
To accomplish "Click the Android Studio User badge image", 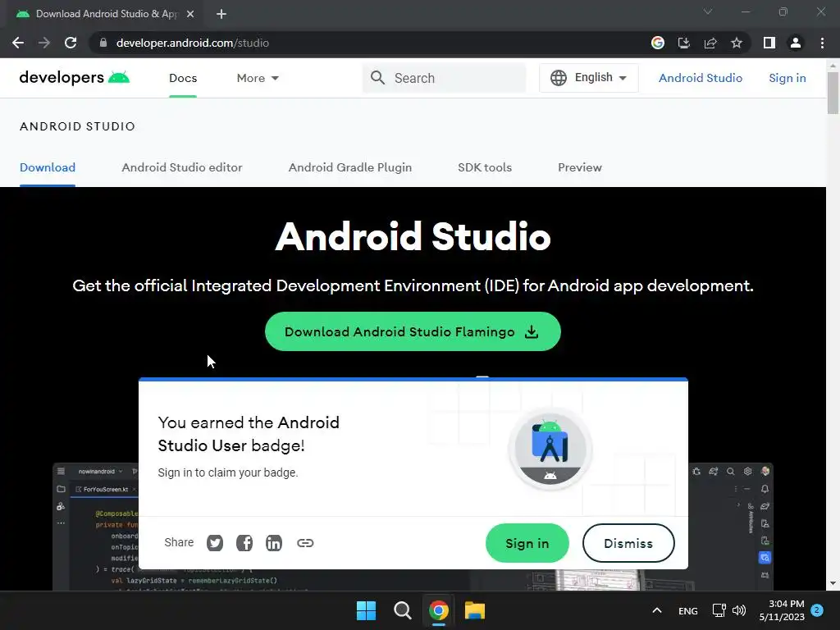I will click(x=550, y=449).
